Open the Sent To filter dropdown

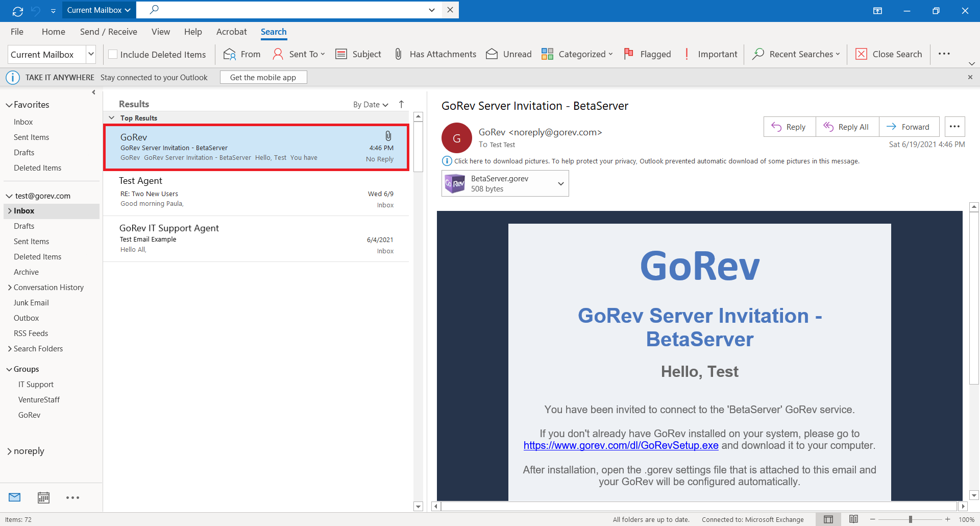(299, 54)
